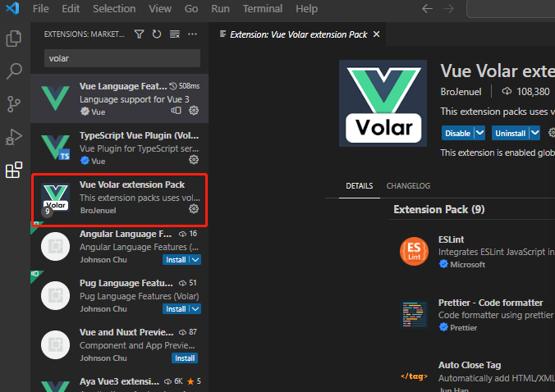Open gear settings for Vue Volar extension Pack
This screenshot has height=392, width=555.
194,209
